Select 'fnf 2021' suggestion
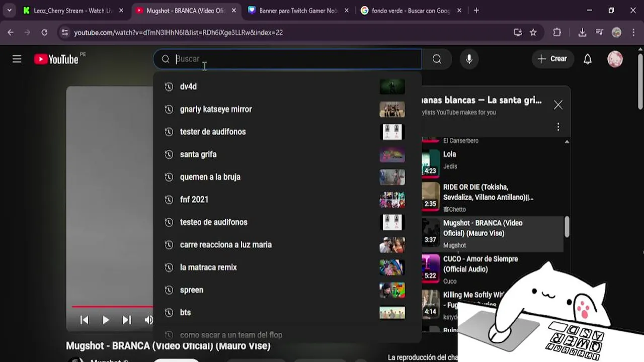Screen dimensions: 644x362 [287, 200]
